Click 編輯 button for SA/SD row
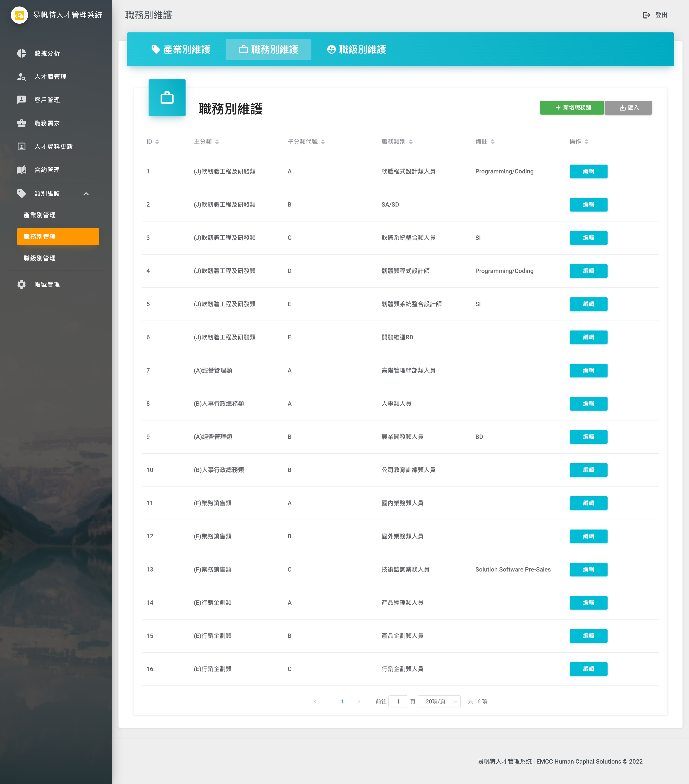This screenshot has width=689, height=784. (588, 205)
